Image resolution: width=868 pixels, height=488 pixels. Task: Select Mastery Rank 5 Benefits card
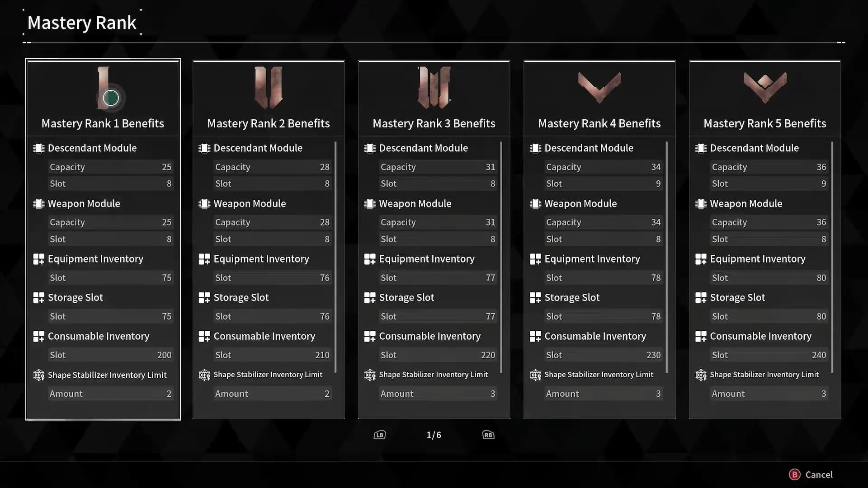765,238
